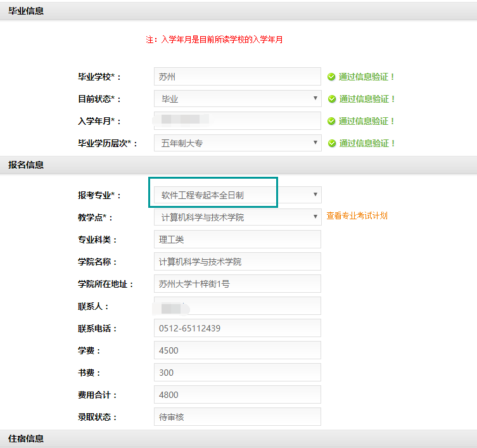Click the green check icon beside 毕业学历层次
477x448 pixels.
(x=331, y=143)
